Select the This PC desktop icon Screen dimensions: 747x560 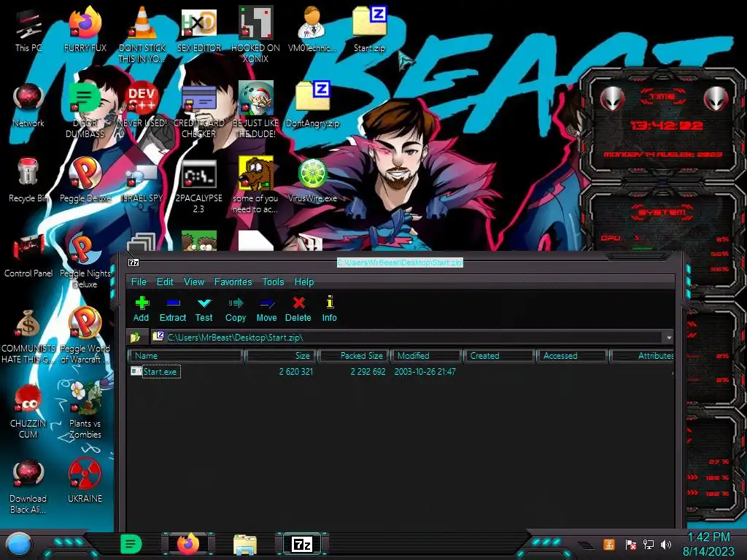tap(28, 30)
